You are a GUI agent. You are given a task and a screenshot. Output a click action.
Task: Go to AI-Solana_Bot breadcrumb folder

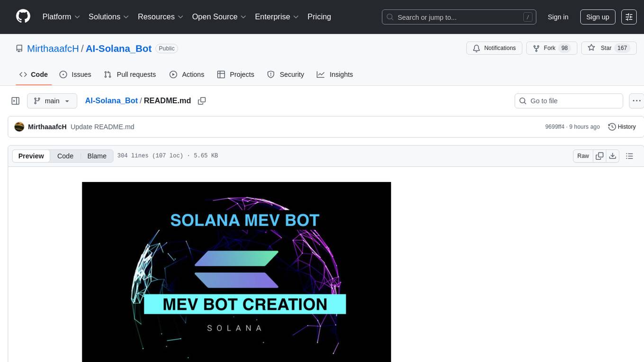111,100
